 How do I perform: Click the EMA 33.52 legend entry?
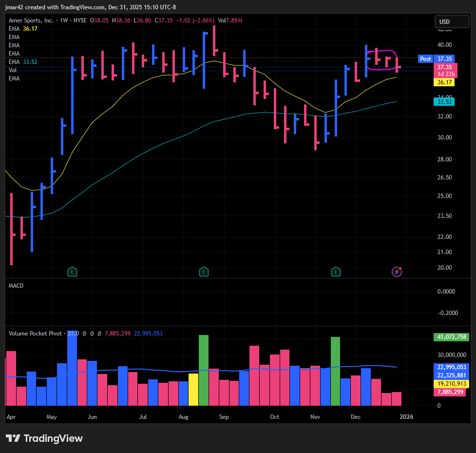coord(23,62)
